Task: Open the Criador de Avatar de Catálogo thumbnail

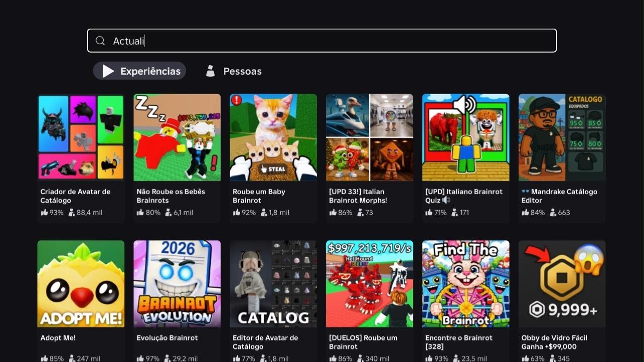Action: tap(81, 137)
